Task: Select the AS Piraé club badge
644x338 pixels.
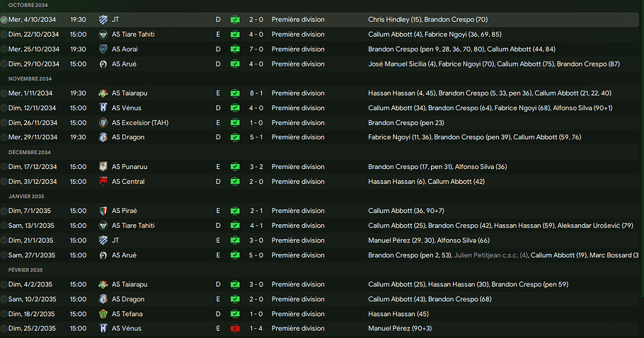Action: (103, 211)
